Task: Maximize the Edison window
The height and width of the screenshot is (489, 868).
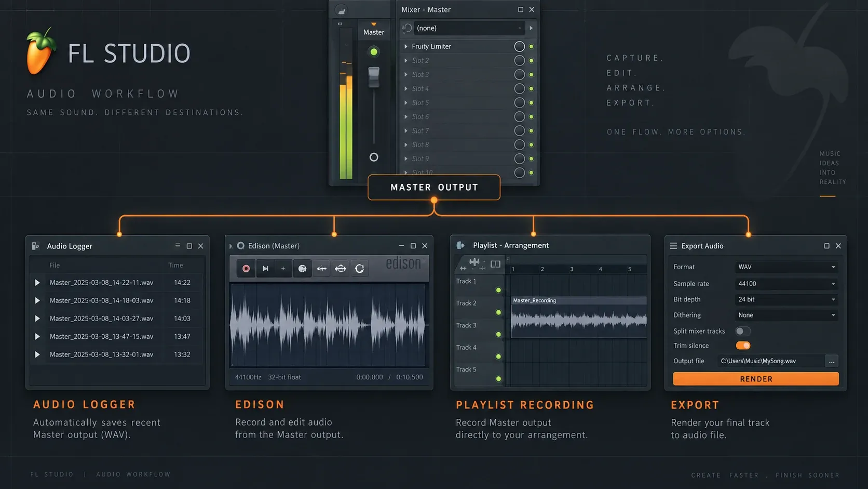Action: pos(413,246)
